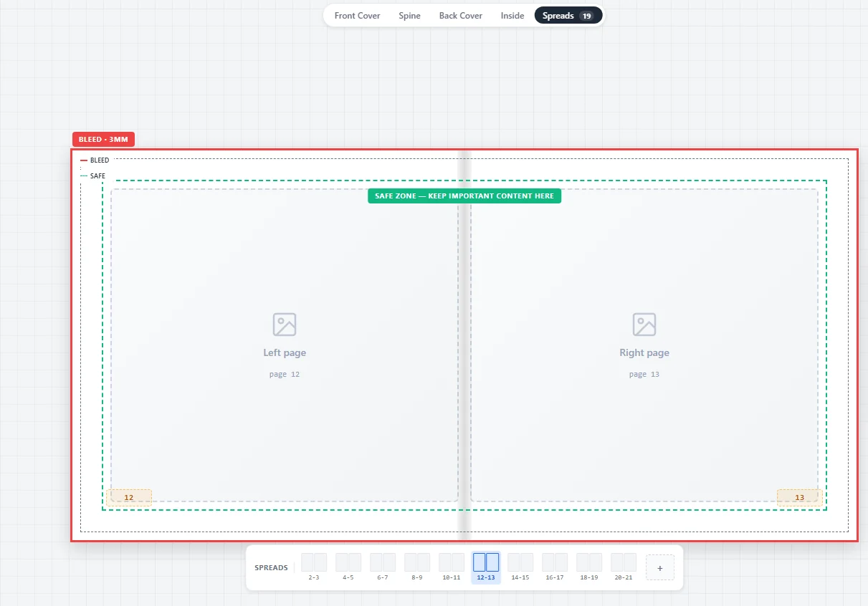Open spread thumbnail 2-3
Viewport: 868px width, 606px height.
pos(314,567)
